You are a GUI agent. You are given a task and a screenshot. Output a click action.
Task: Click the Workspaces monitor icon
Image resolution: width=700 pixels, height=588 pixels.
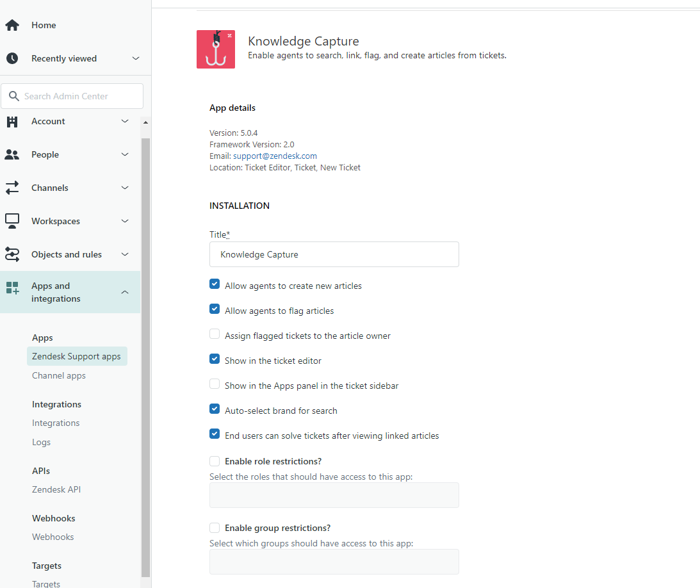(12, 221)
